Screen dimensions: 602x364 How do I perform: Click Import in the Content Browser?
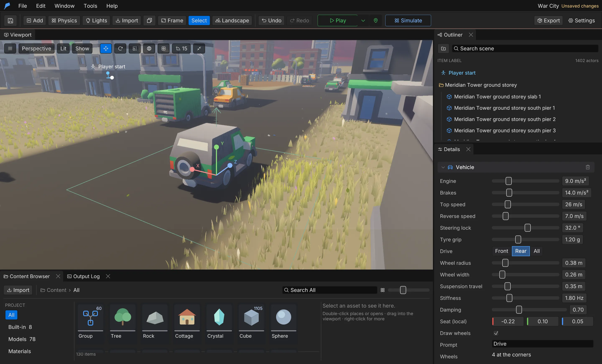tap(18, 290)
